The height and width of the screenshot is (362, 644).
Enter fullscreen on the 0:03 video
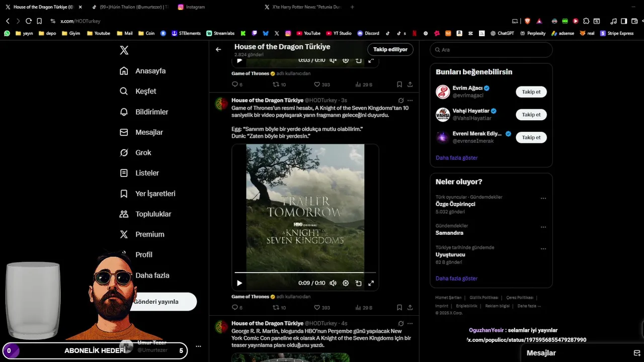pyautogui.click(x=371, y=60)
